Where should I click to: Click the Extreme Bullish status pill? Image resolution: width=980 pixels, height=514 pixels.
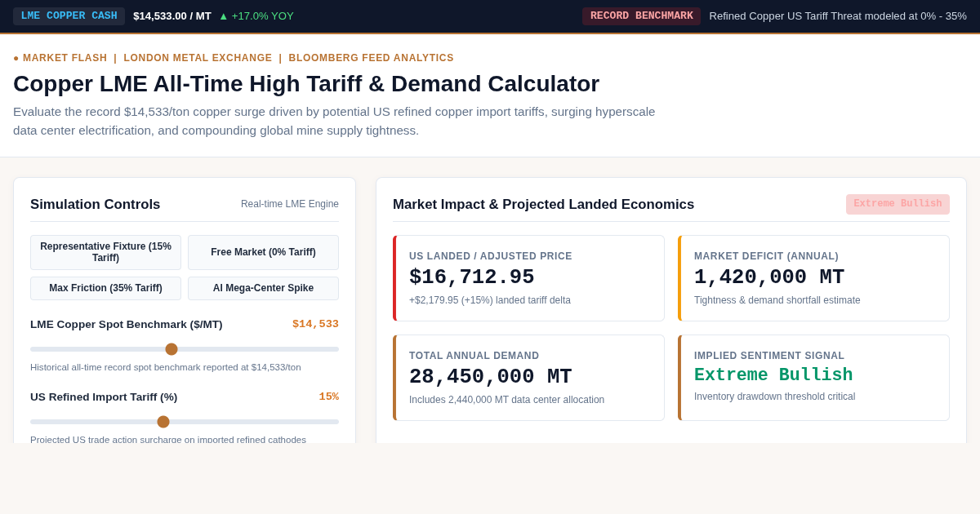(898, 204)
